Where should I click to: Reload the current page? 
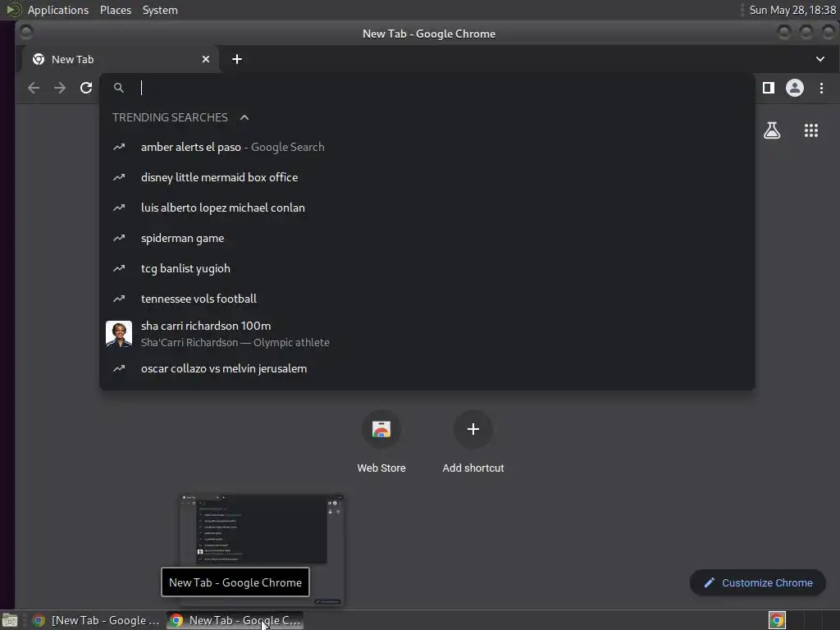[86, 88]
